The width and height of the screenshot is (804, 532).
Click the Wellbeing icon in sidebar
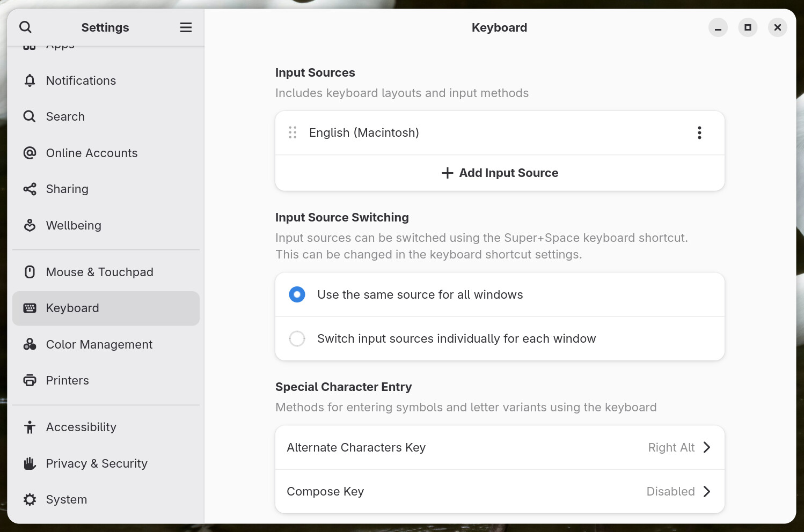click(30, 225)
